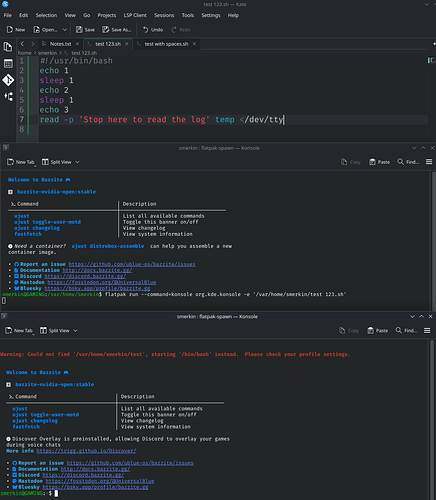Image resolution: width=436 pixels, height=500 pixels.
Task: Open the Settings menu in Kate
Action: pyautogui.click(x=211, y=15)
